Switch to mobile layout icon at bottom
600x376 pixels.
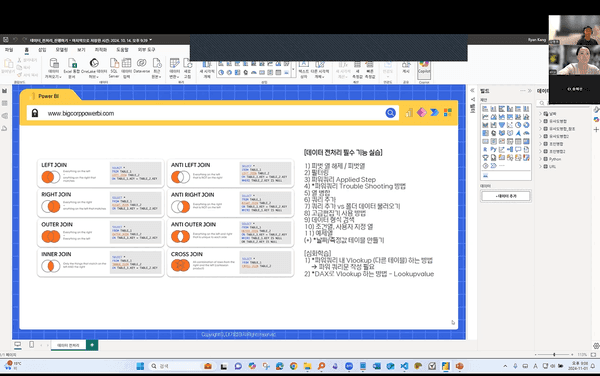point(31,345)
